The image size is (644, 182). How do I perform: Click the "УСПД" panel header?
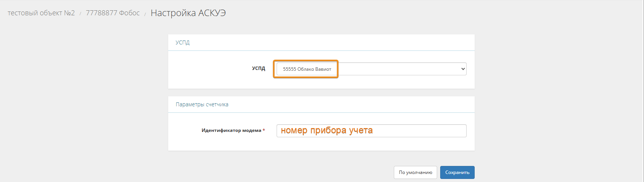pyautogui.click(x=183, y=42)
